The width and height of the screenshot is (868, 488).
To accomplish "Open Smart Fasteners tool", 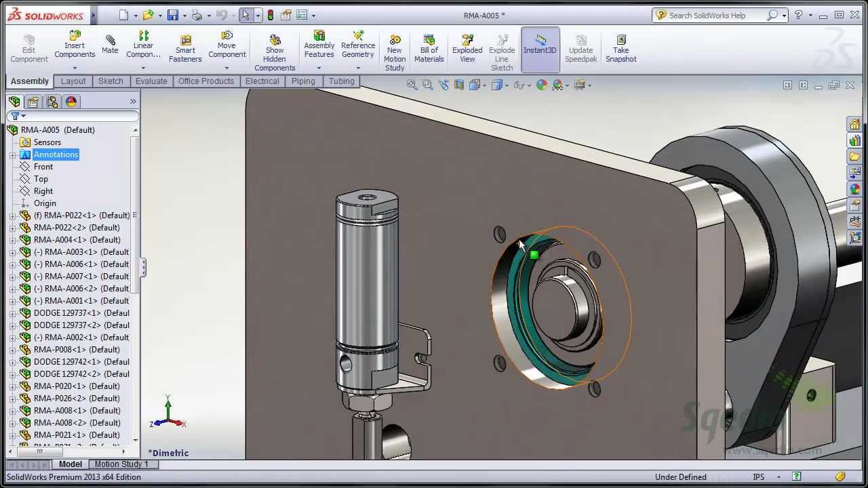I will [185, 49].
